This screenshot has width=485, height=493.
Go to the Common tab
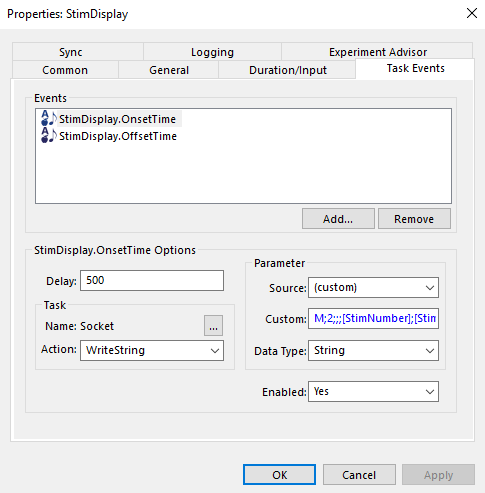65,70
